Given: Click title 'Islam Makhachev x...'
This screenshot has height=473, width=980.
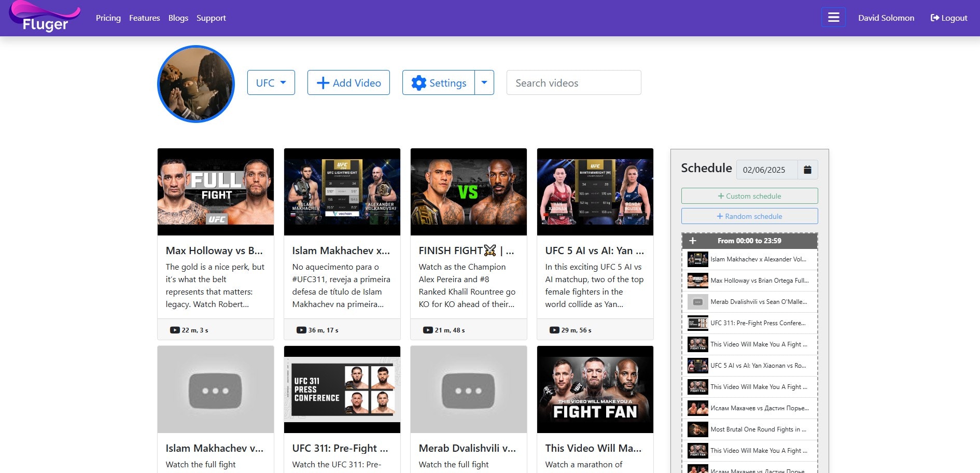Looking at the screenshot, I should pos(341,251).
